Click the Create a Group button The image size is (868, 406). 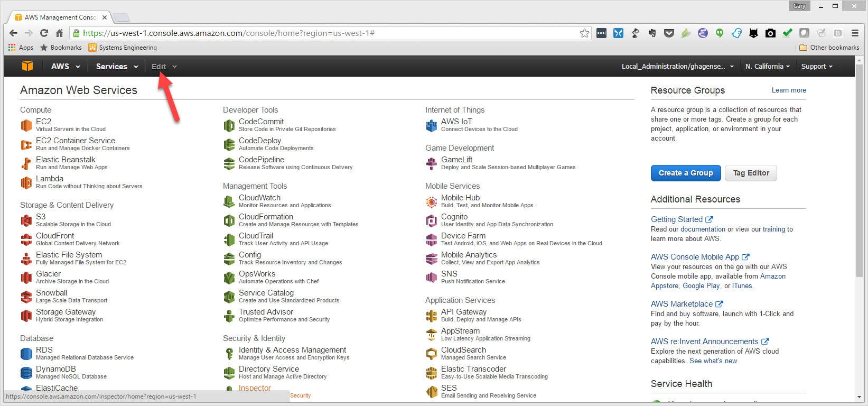click(686, 173)
